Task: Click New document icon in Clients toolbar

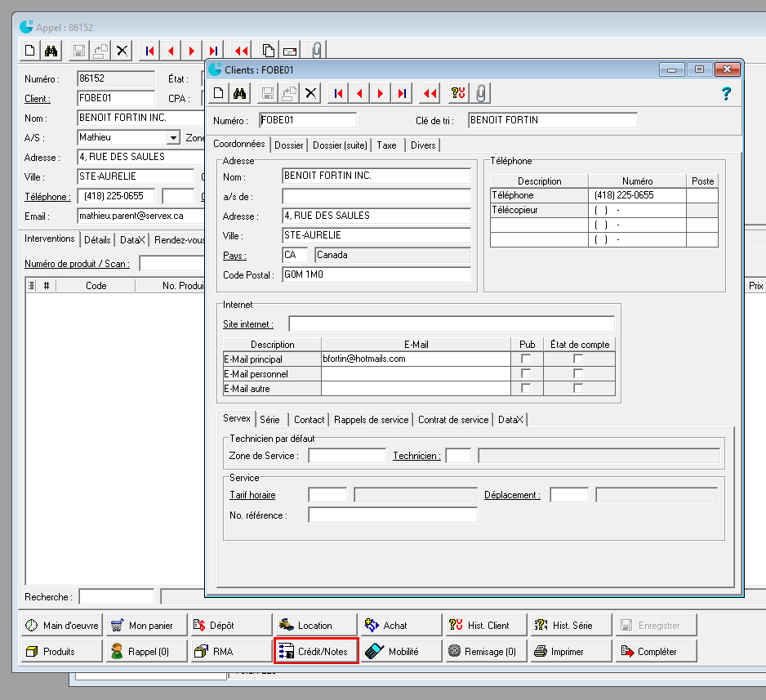Action: 219,93
